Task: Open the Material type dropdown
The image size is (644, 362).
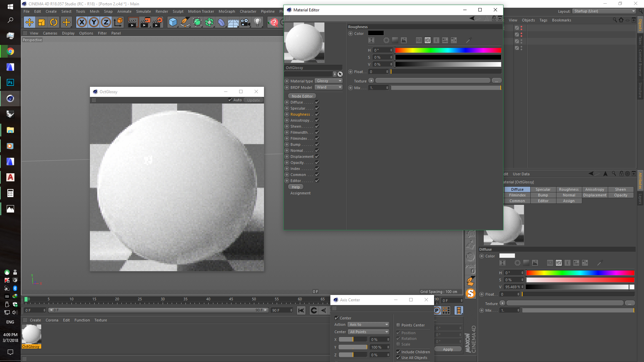Action: click(x=329, y=81)
